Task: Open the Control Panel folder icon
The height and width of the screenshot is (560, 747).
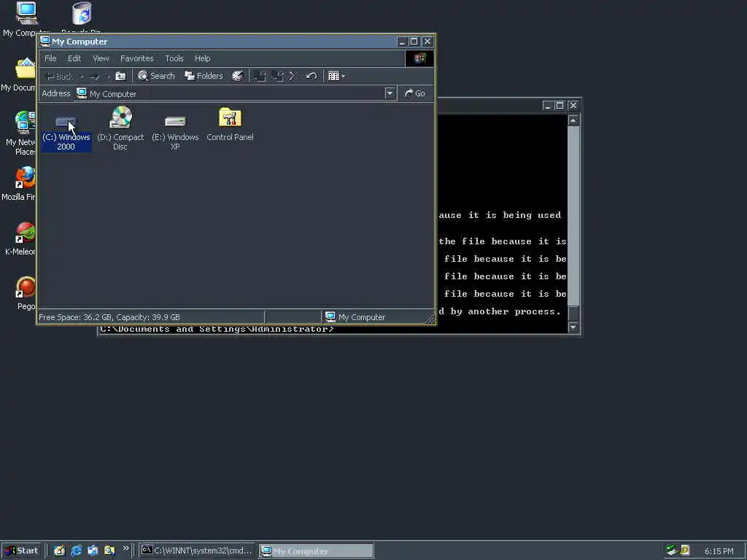Action: point(230,124)
